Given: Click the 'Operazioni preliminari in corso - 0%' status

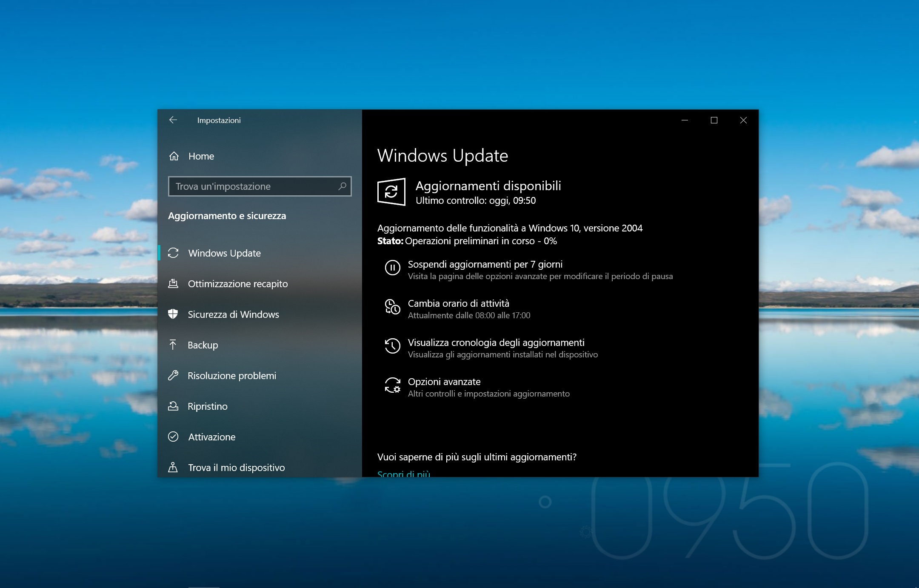Looking at the screenshot, I should pyautogui.click(x=481, y=241).
